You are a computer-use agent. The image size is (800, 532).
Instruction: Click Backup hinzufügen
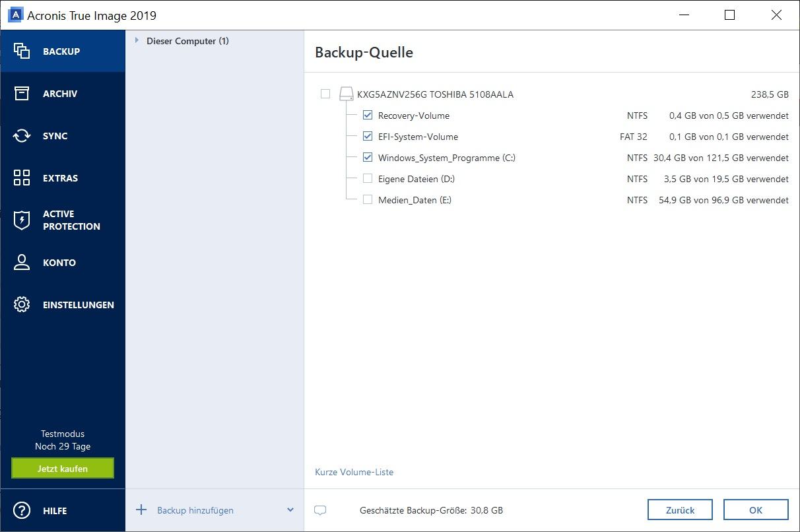(x=195, y=510)
